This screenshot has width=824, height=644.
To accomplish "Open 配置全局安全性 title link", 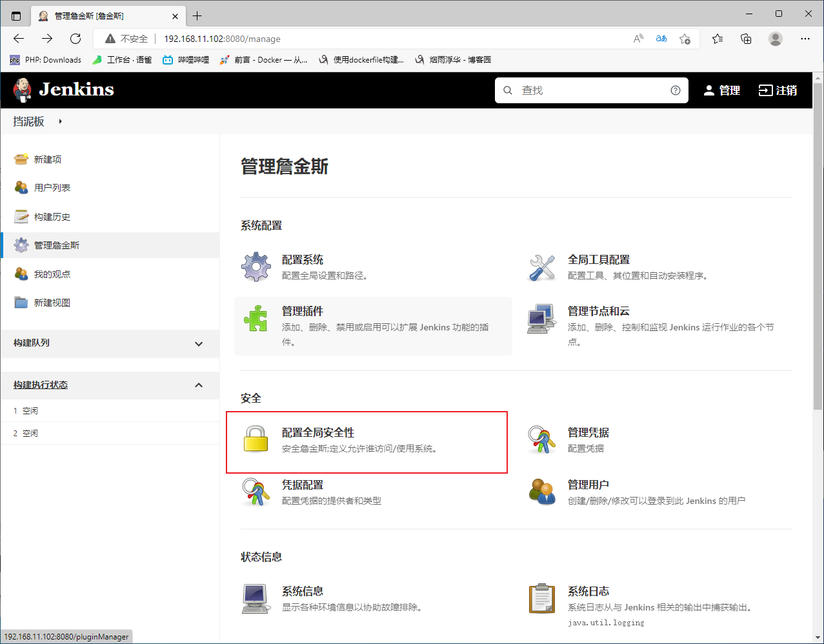I will [x=318, y=432].
